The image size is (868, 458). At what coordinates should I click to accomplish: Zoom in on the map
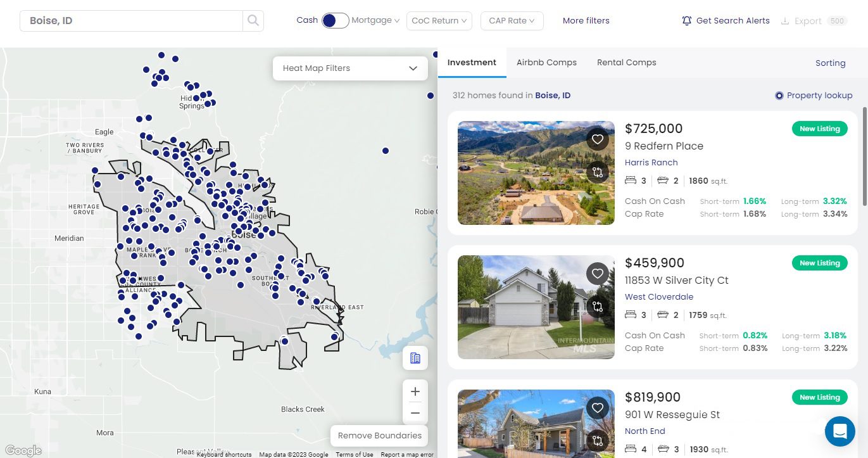coord(415,391)
